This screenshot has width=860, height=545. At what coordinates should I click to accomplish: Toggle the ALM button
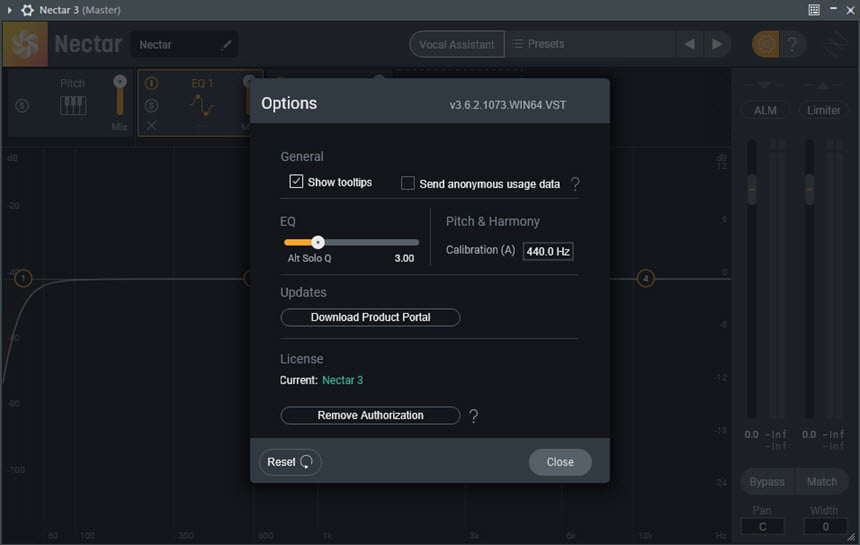[x=765, y=110]
